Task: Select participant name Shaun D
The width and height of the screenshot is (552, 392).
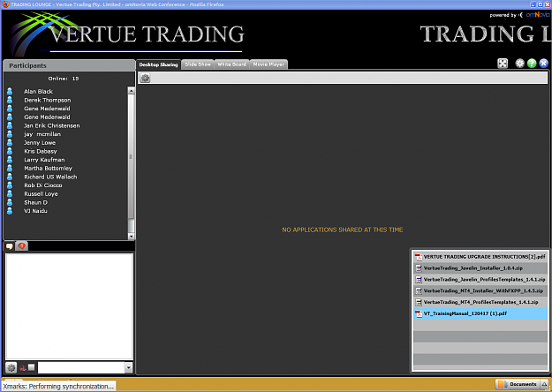Action: click(x=35, y=202)
